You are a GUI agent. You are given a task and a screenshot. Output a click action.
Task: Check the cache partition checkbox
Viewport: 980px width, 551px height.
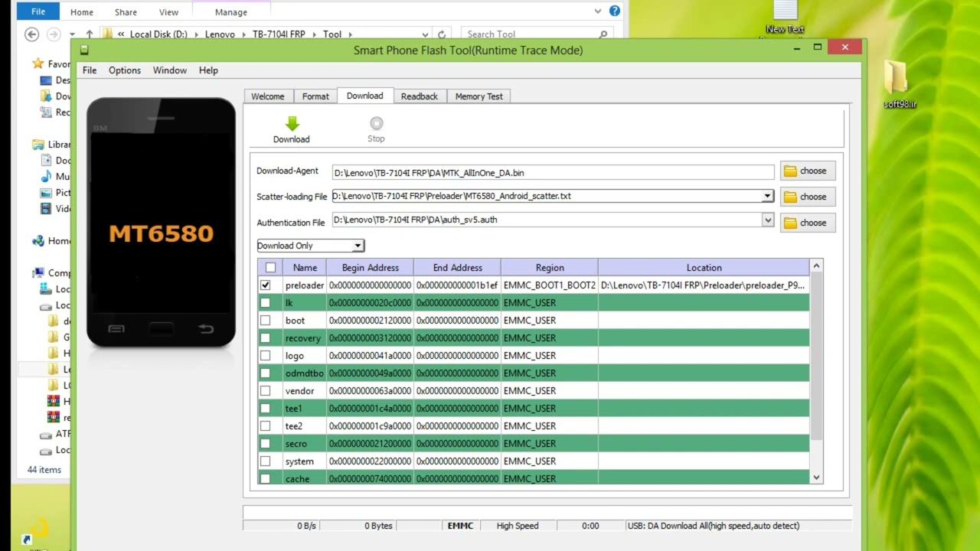(266, 479)
